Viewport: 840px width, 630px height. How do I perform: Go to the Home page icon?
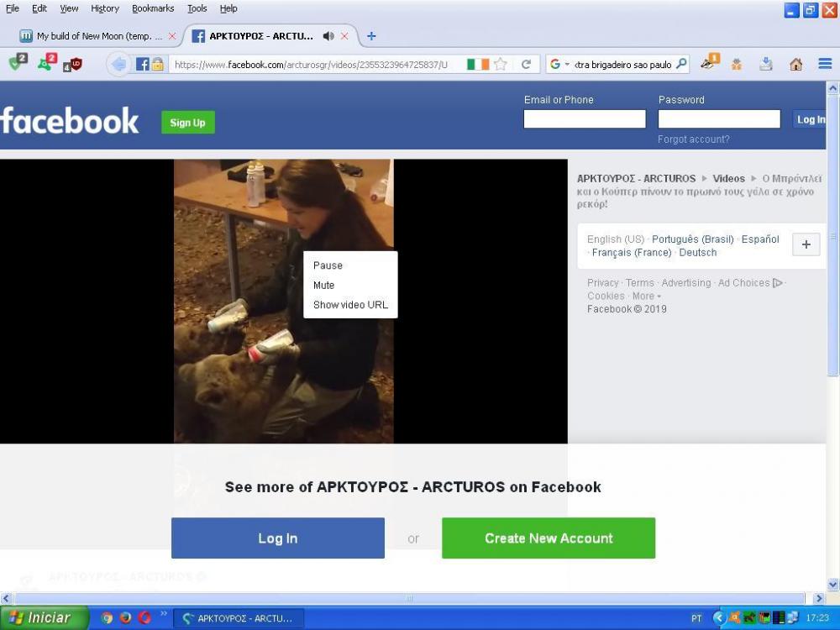[796, 65]
